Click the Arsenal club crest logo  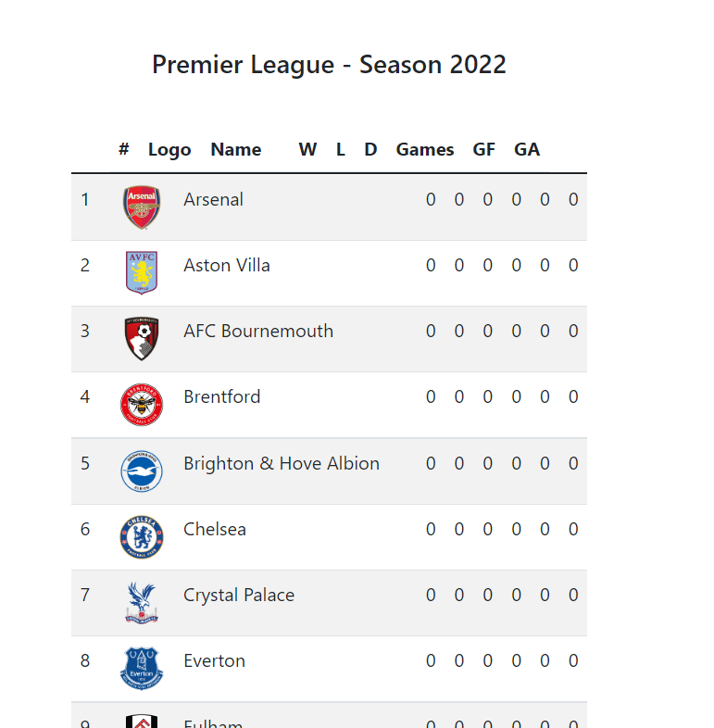142,207
